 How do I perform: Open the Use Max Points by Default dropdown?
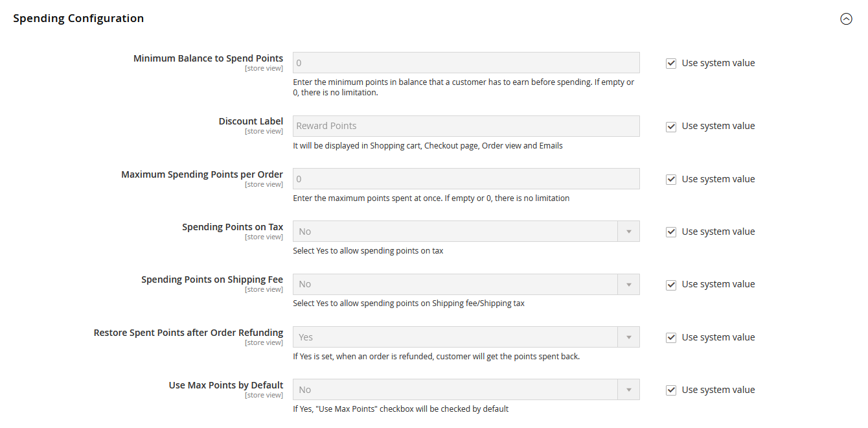pos(466,390)
